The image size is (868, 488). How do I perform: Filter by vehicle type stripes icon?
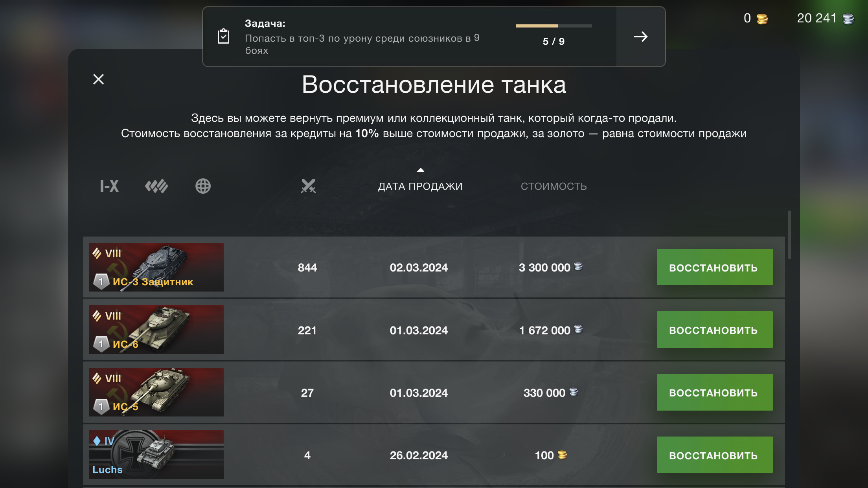[x=156, y=186]
